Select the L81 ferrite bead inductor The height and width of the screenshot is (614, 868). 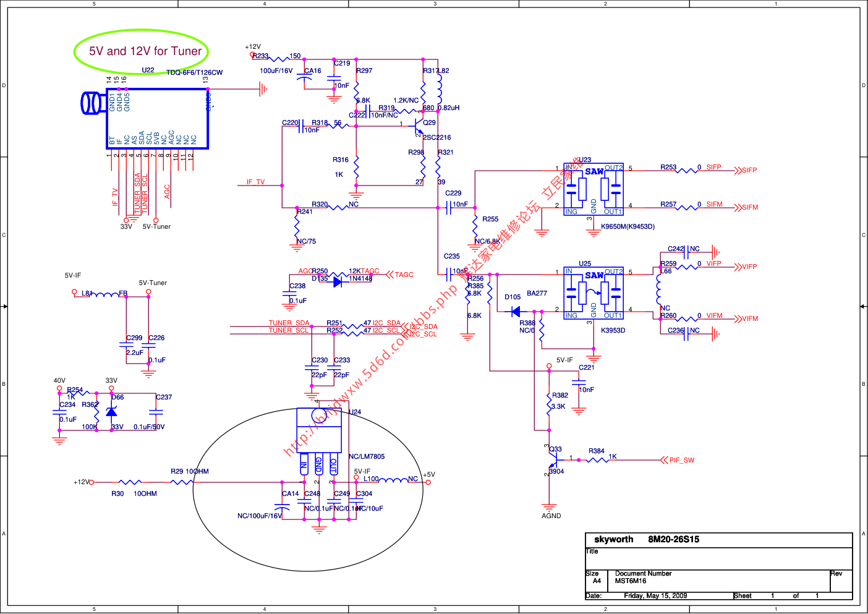104,295
